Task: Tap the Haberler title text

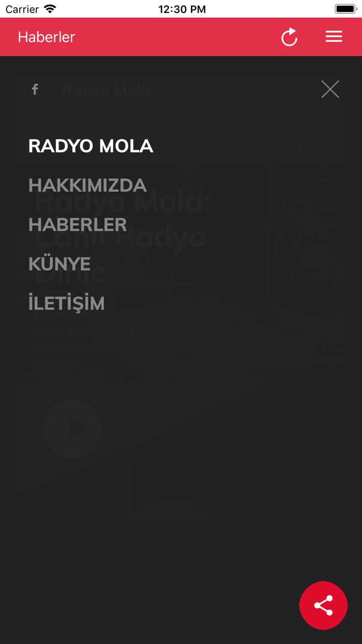Action: click(x=46, y=37)
